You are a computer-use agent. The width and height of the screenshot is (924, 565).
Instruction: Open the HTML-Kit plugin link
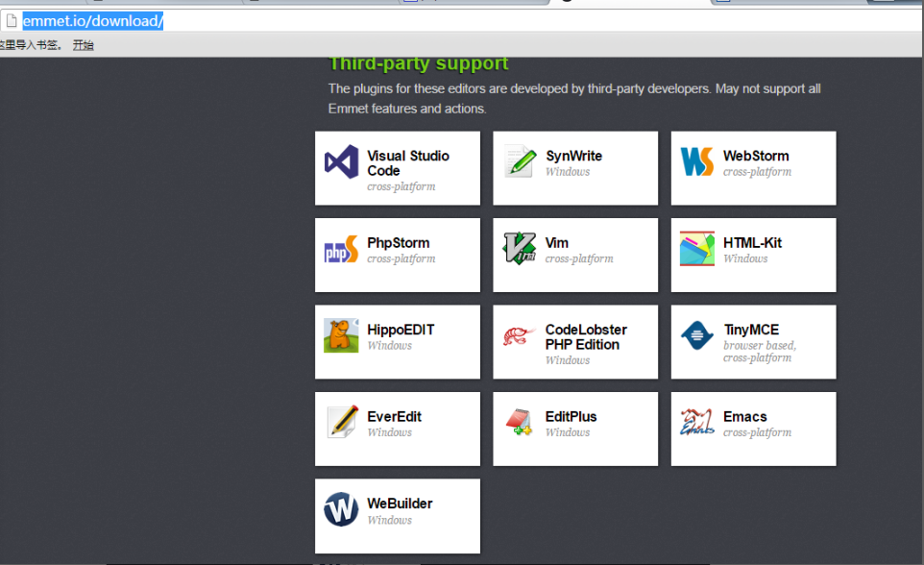pyautogui.click(x=754, y=255)
